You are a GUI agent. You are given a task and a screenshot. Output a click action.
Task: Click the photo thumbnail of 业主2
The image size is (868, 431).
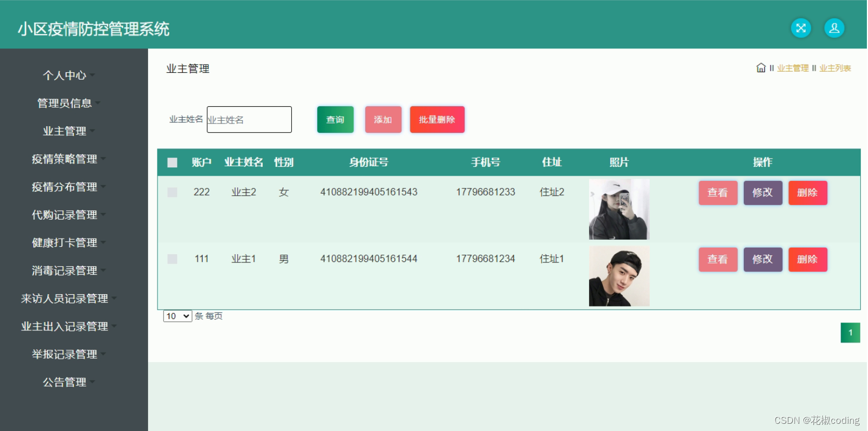(x=619, y=209)
